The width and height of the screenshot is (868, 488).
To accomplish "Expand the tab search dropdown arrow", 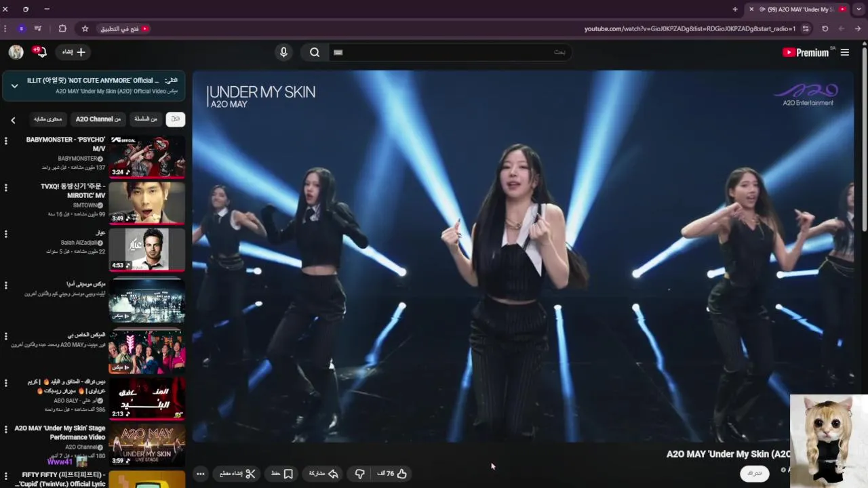I will tap(859, 9).
